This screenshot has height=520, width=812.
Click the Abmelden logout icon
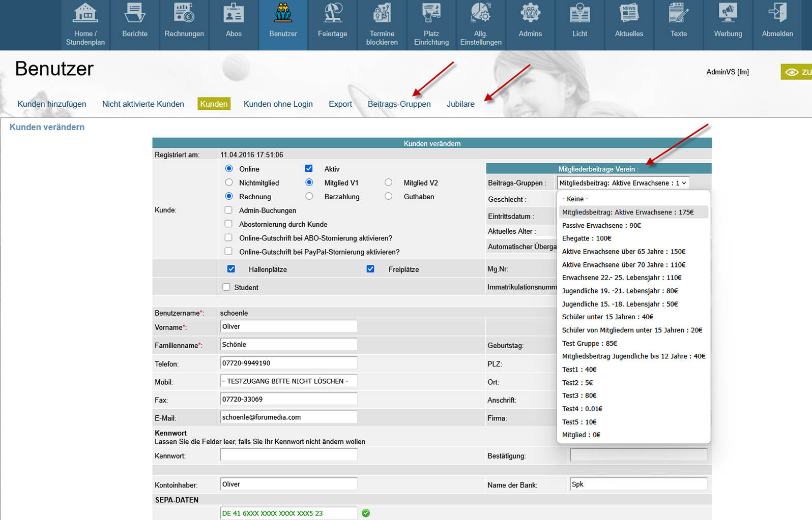[x=777, y=14]
